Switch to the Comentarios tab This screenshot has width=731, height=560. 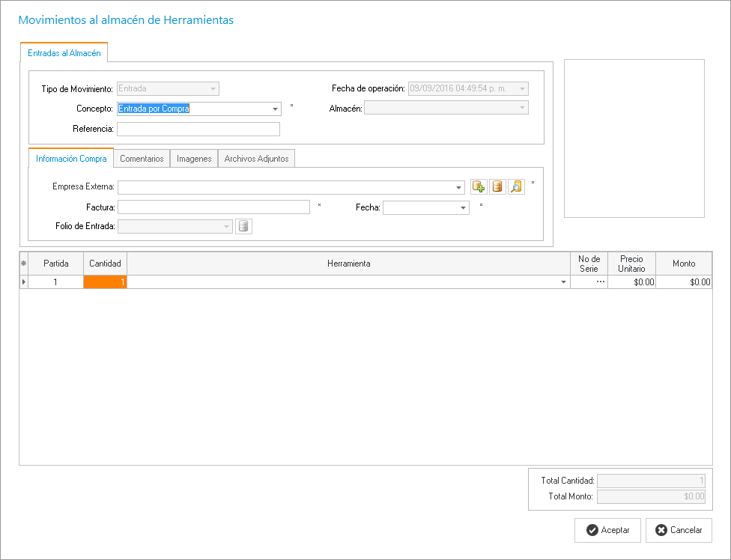pyautogui.click(x=142, y=159)
